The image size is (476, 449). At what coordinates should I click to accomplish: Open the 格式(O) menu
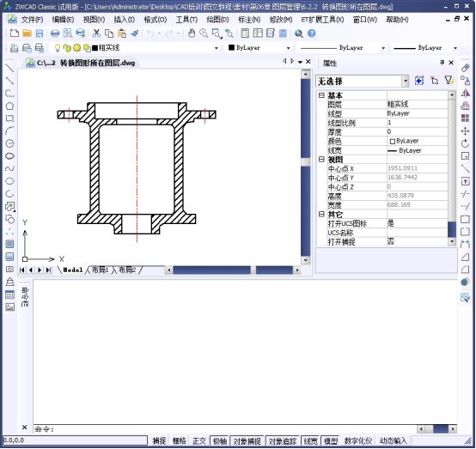point(156,20)
